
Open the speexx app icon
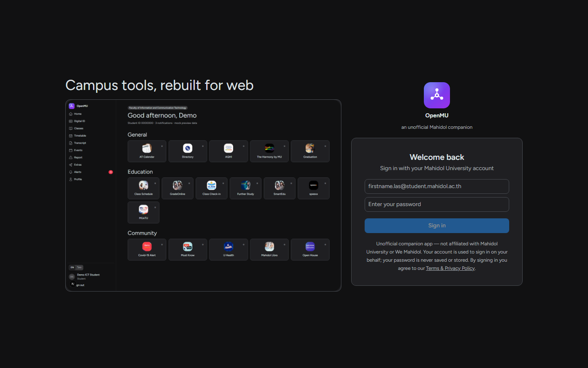[314, 185]
